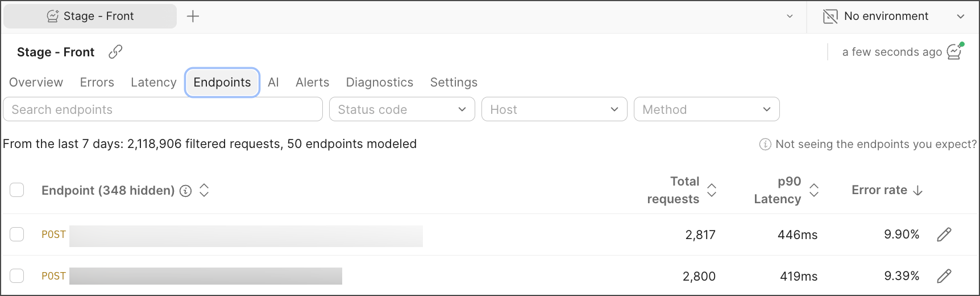Check the second POST endpoint row checkbox

pyautogui.click(x=17, y=276)
